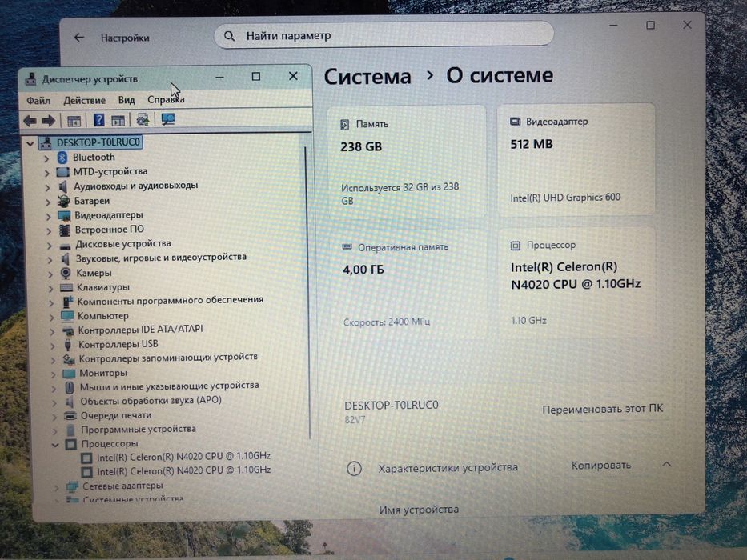Collapse the DESKTOP-T0LRUC0 root node
The image size is (747, 560).
pos(30,143)
